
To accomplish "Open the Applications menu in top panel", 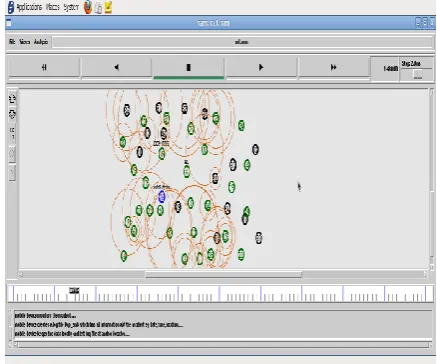I will [x=29, y=7].
